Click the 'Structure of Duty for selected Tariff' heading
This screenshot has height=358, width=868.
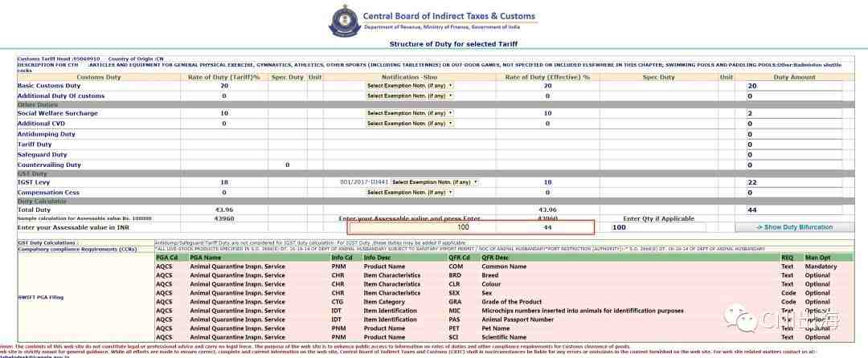pyautogui.click(x=453, y=43)
